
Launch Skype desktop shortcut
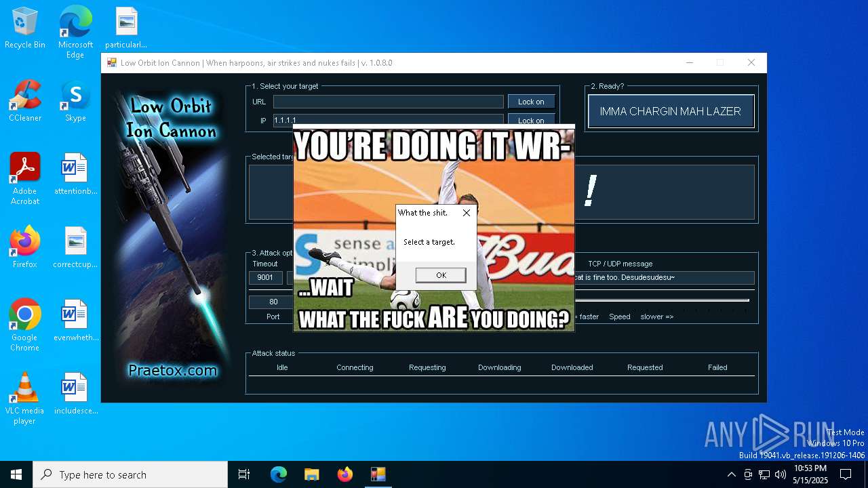pyautogui.click(x=75, y=102)
